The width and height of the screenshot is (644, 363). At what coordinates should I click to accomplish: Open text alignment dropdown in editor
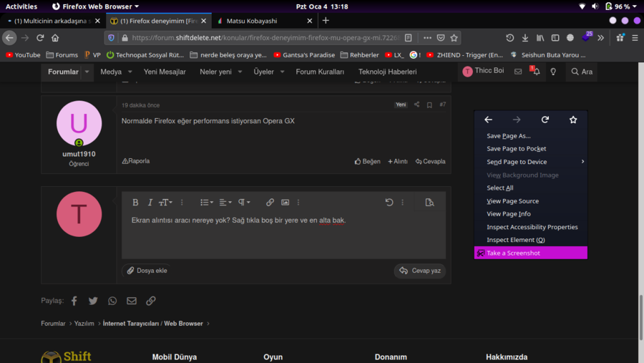(225, 203)
